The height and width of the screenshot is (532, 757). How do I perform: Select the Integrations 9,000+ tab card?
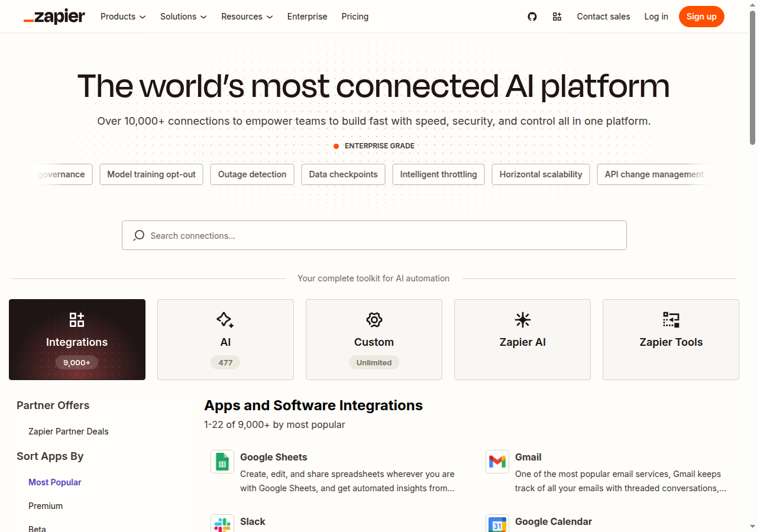tap(77, 339)
